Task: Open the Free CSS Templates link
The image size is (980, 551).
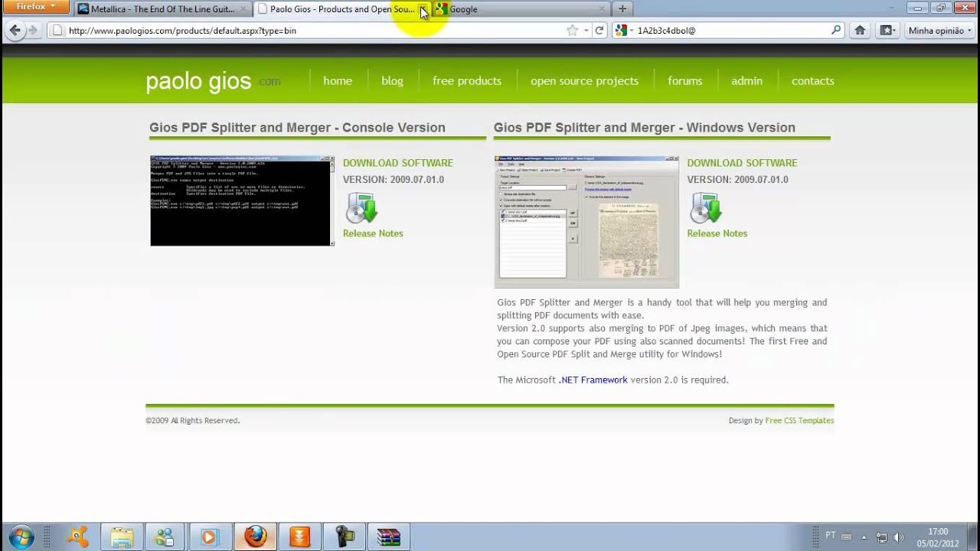Action: point(799,420)
